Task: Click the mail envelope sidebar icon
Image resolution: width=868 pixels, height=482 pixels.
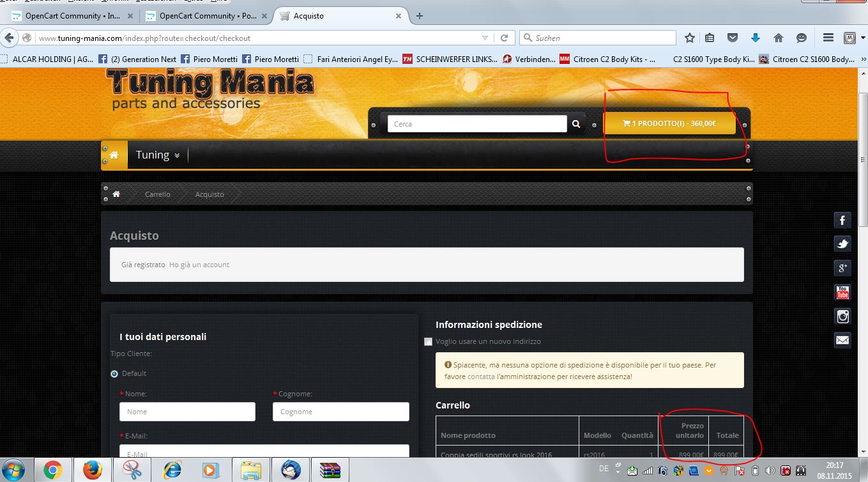Action: (x=842, y=339)
